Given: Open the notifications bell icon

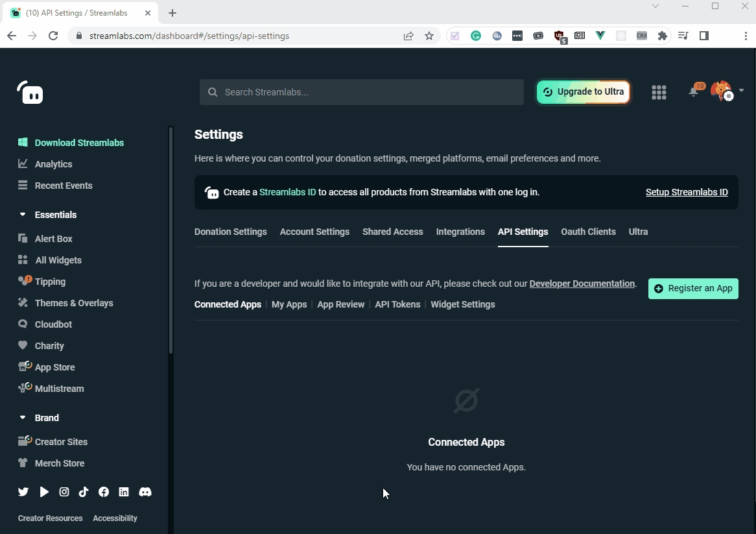Looking at the screenshot, I should (x=693, y=92).
